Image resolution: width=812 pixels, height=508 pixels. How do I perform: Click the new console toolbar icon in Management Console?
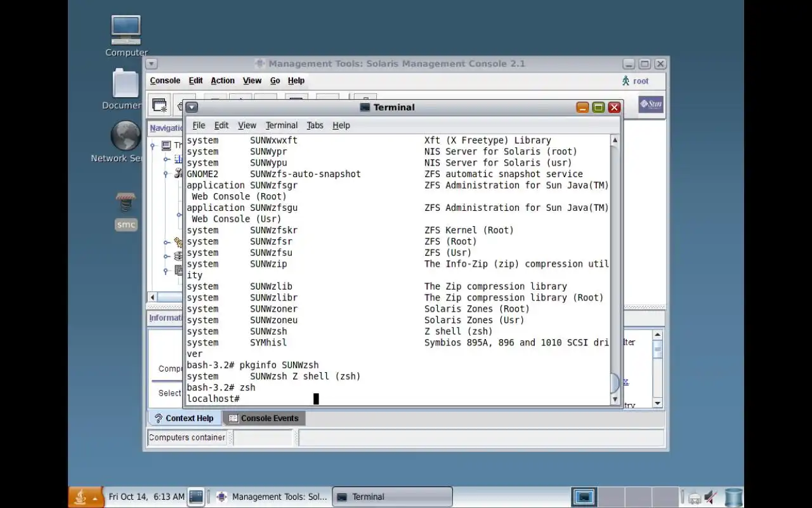tap(160, 106)
